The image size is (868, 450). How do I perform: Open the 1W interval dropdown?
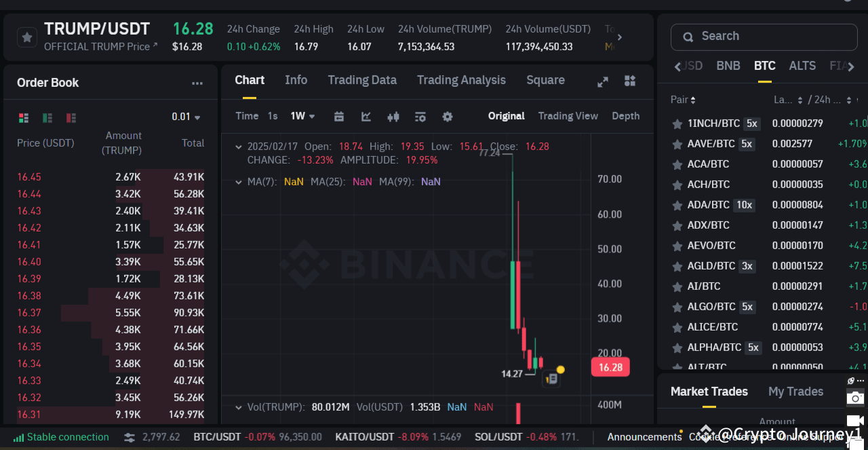tap(302, 116)
